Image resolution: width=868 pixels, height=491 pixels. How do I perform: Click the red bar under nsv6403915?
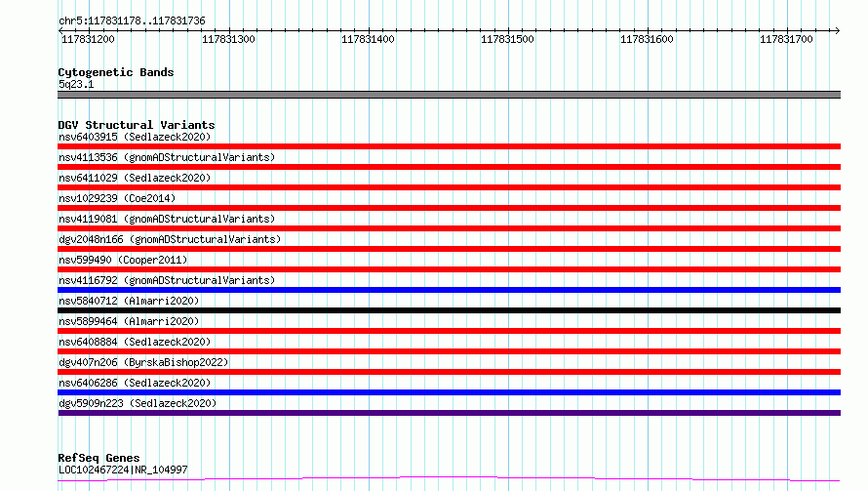click(x=449, y=146)
